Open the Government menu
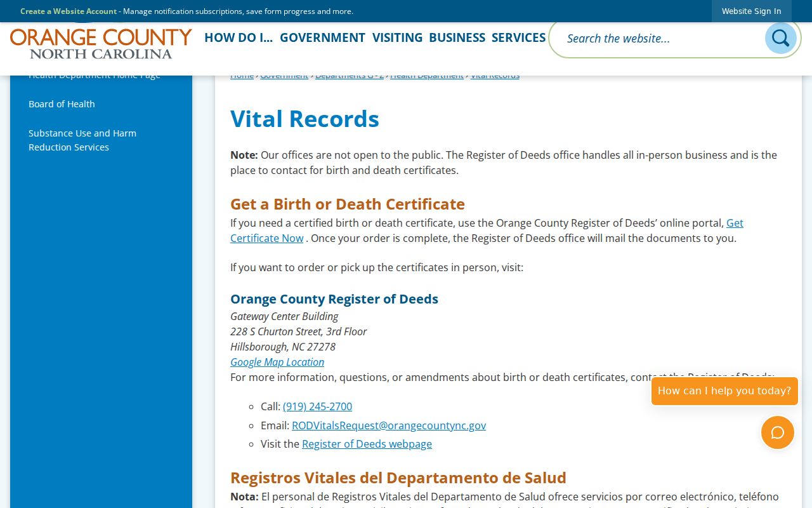The width and height of the screenshot is (812, 508). pos(322,37)
